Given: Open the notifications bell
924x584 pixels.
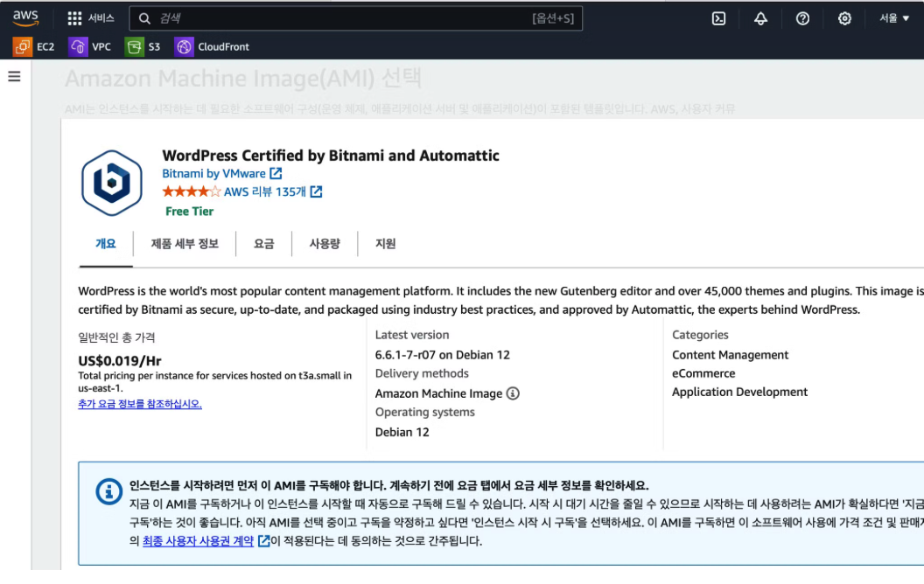Looking at the screenshot, I should coord(760,19).
